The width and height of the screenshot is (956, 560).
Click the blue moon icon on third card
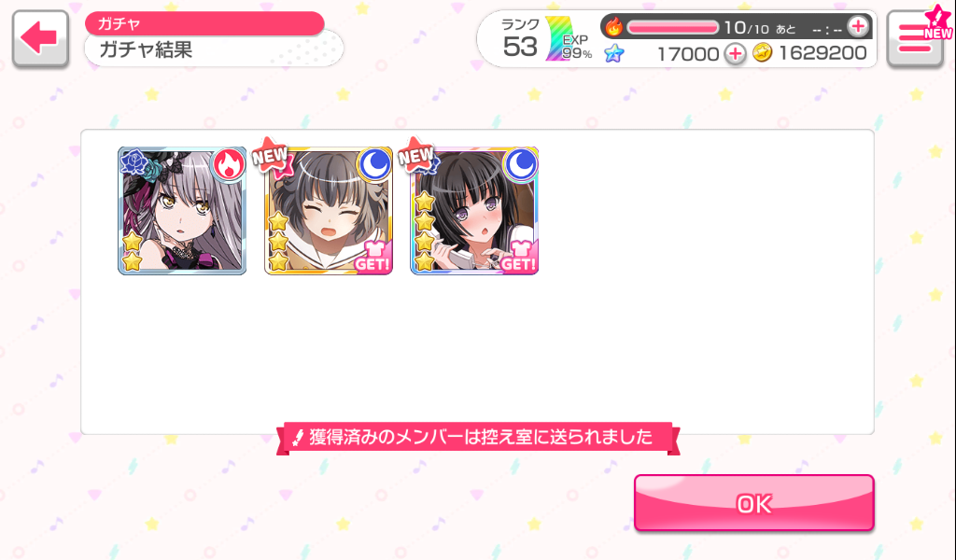pyautogui.click(x=521, y=164)
